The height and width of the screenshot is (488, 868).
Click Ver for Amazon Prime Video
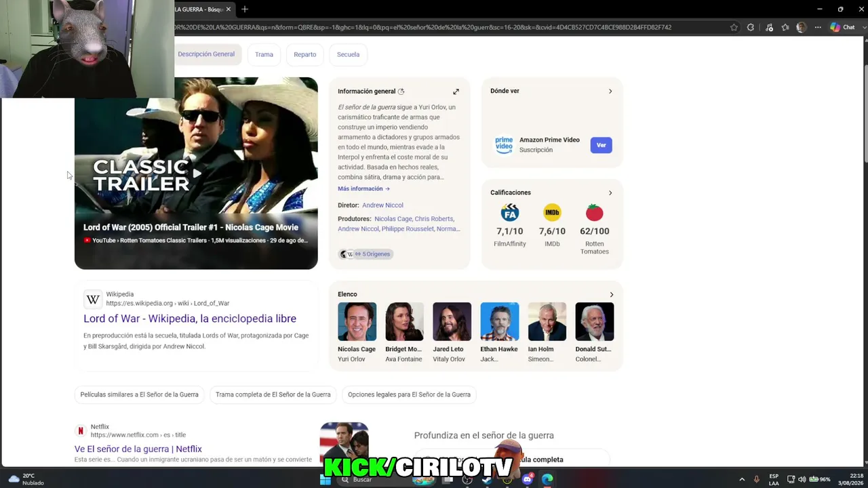[x=601, y=145]
